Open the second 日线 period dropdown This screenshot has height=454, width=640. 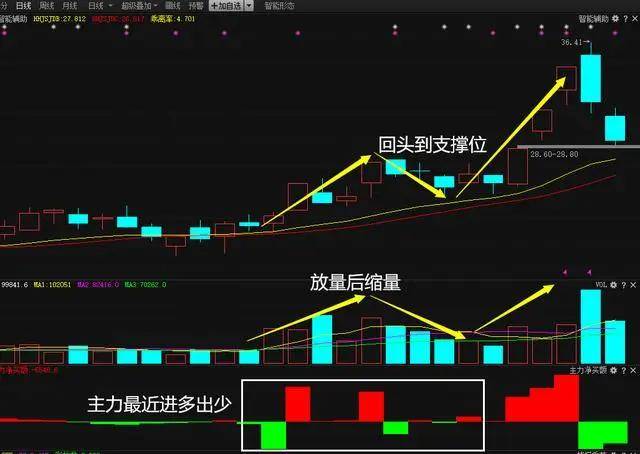[100, 6]
